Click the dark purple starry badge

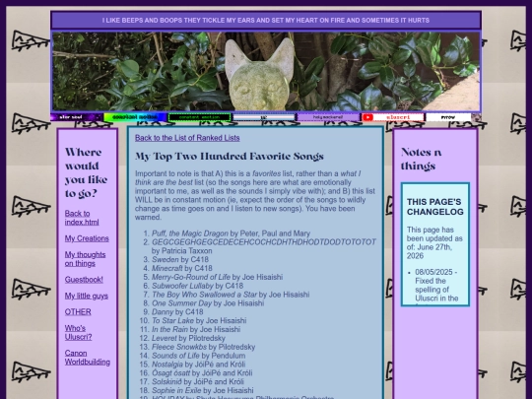77,117
